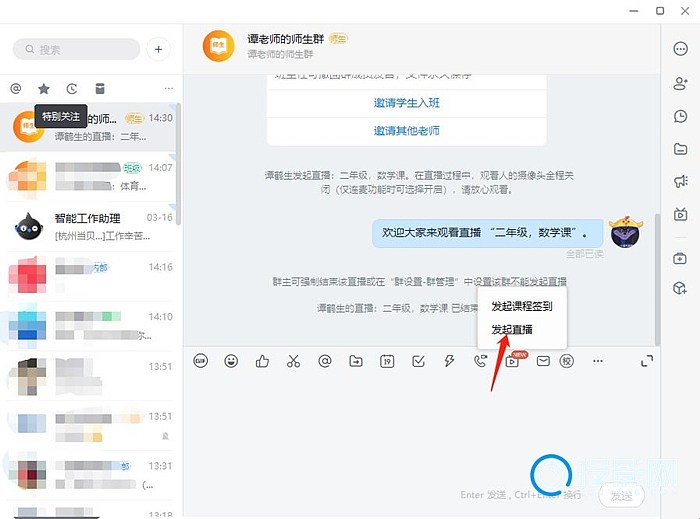Open the emoji picker in chat toolbar

tap(231, 361)
